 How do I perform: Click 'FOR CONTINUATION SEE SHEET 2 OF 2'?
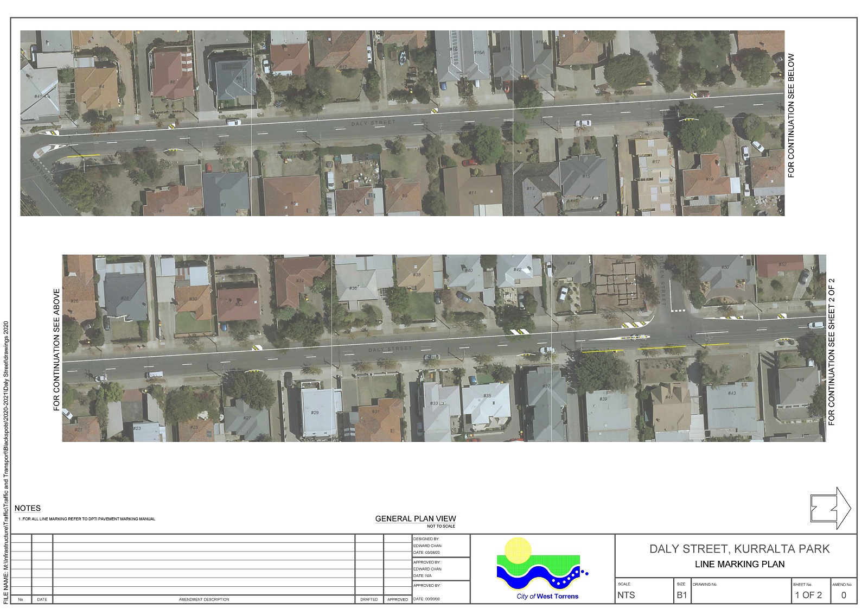point(831,352)
